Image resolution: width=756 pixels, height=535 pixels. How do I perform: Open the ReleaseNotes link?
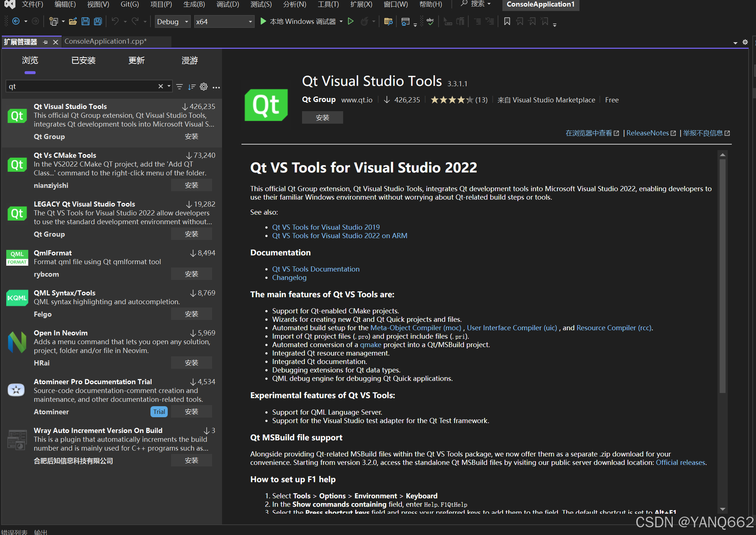point(651,133)
